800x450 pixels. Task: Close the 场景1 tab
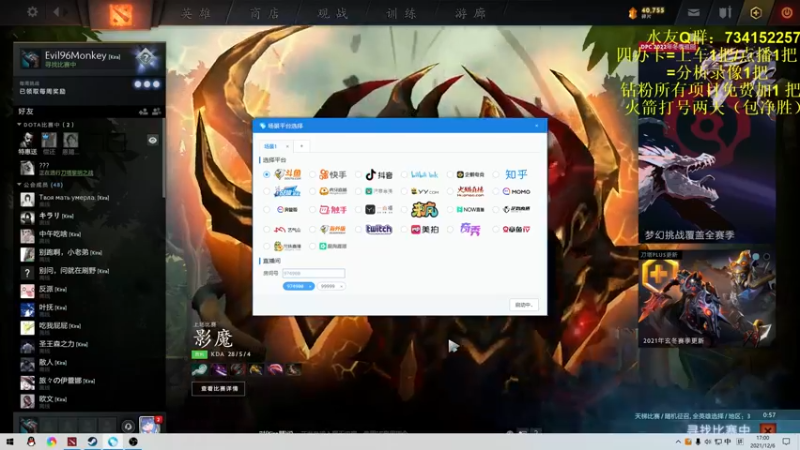point(287,146)
